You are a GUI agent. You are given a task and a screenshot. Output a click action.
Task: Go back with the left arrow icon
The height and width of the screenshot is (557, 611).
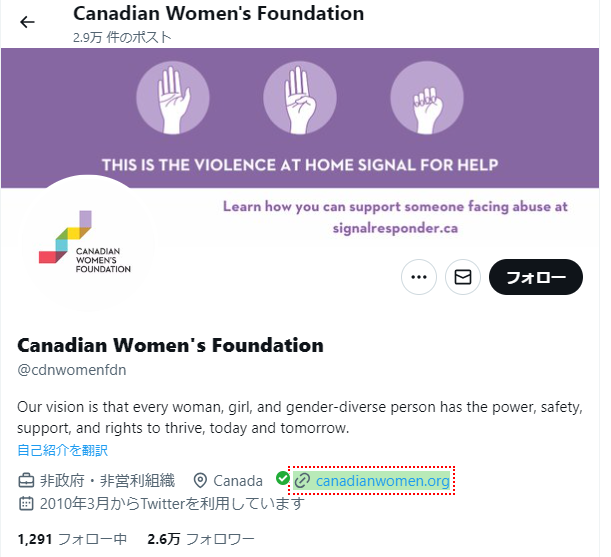point(27,22)
